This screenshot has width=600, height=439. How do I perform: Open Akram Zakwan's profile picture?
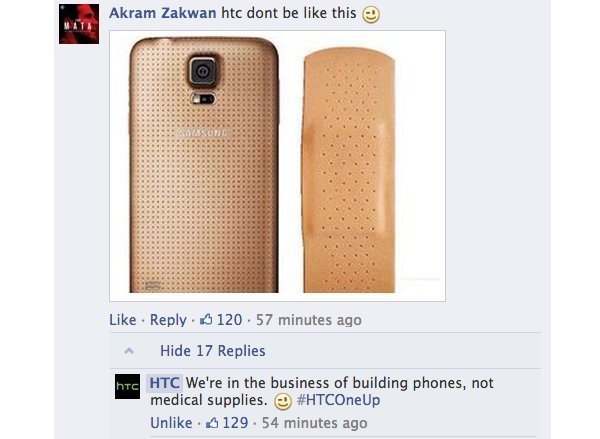79,24
